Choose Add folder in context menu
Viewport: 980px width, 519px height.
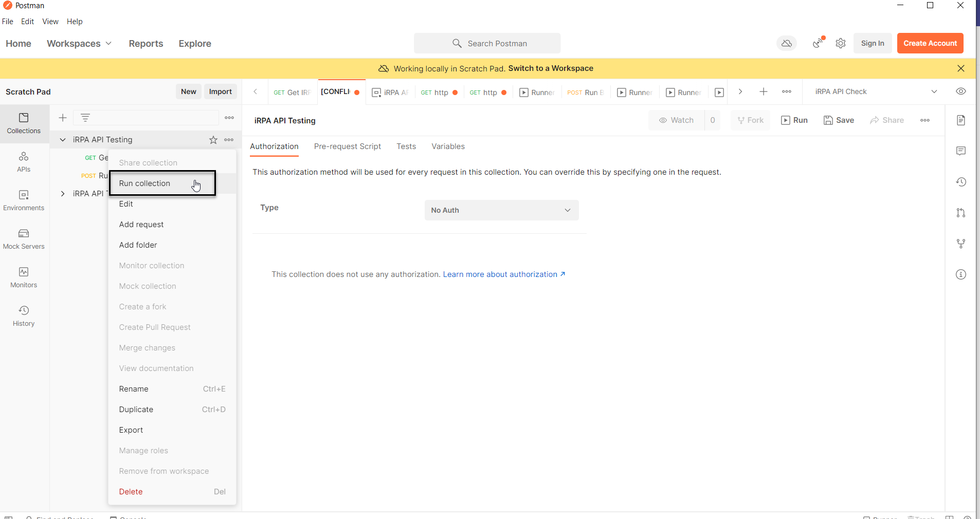pos(172,245)
